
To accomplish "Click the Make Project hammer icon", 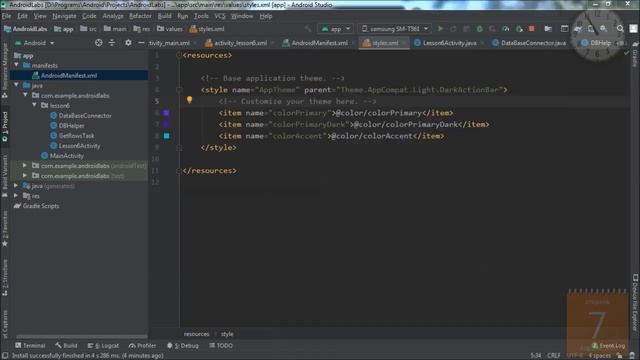I will [308, 29].
